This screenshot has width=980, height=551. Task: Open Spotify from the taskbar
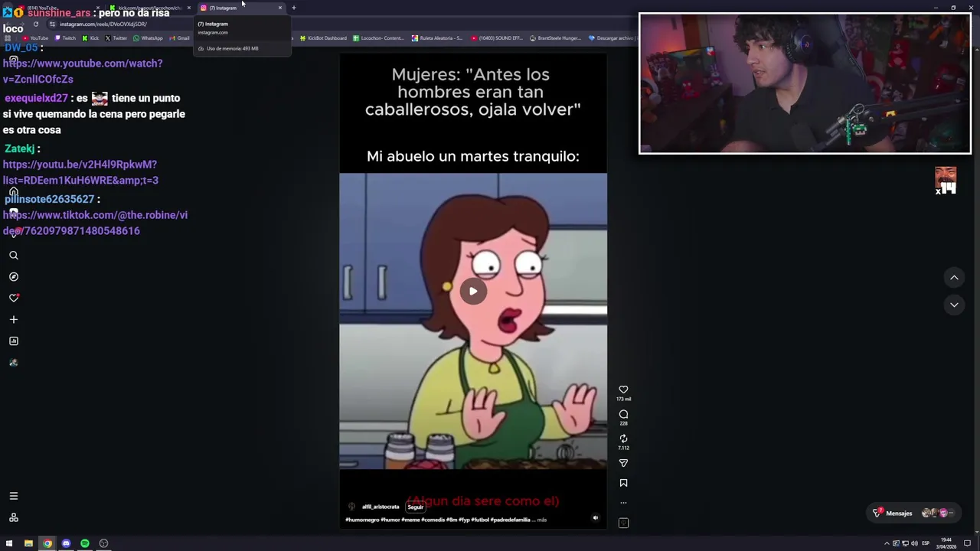85,543
